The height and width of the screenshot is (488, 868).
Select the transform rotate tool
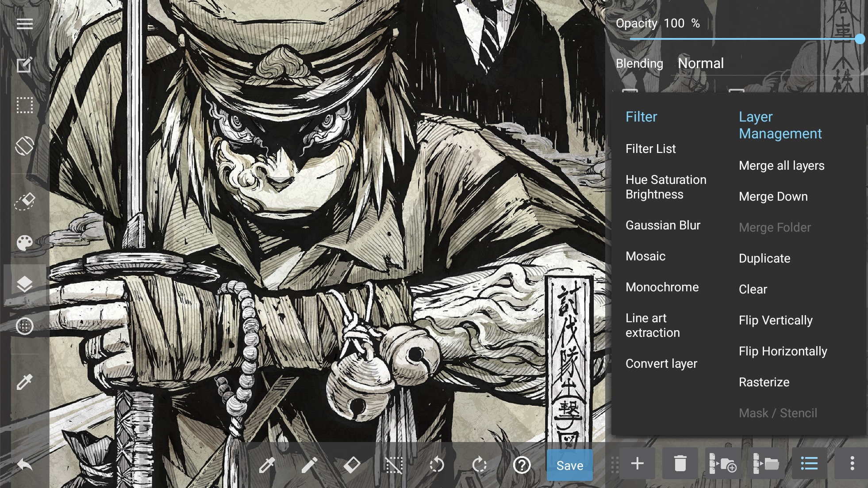pyautogui.click(x=24, y=146)
